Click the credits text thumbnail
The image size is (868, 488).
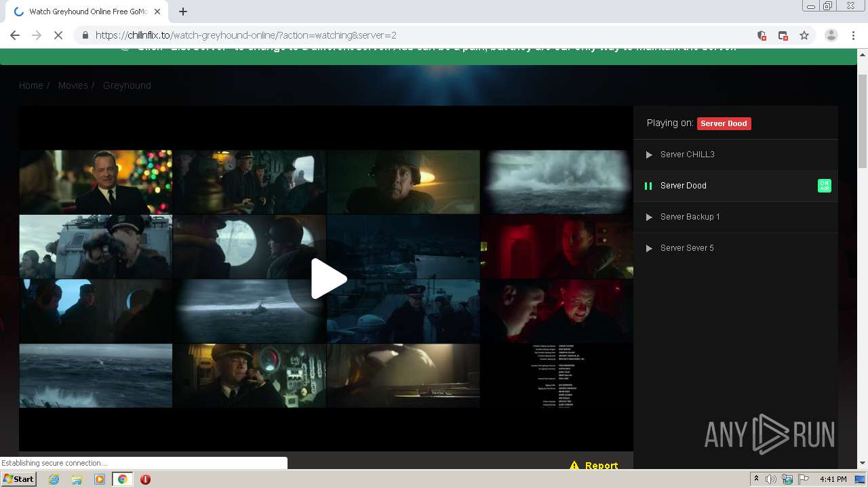[x=557, y=375]
